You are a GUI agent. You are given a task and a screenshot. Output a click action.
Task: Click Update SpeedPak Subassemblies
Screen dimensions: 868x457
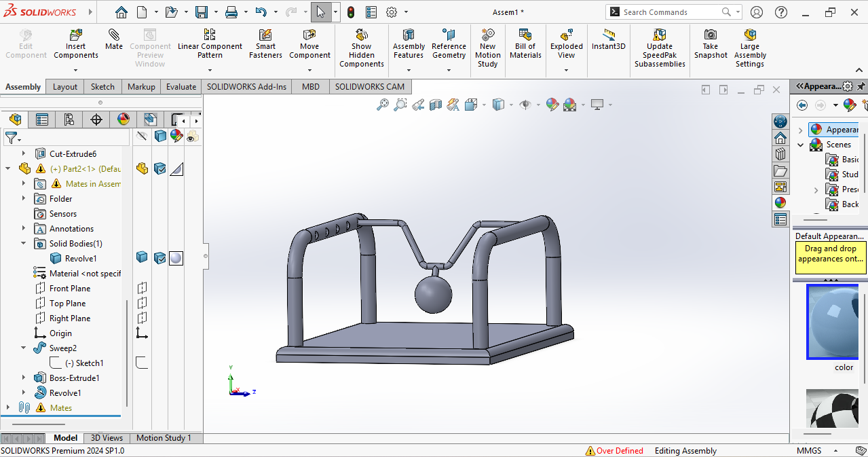click(660, 48)
